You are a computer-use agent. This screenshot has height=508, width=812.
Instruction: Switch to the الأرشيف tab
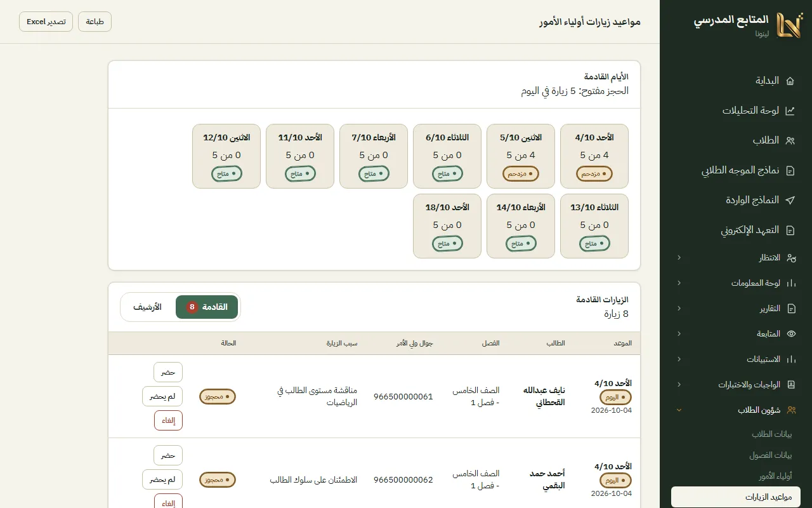point(148,307)
